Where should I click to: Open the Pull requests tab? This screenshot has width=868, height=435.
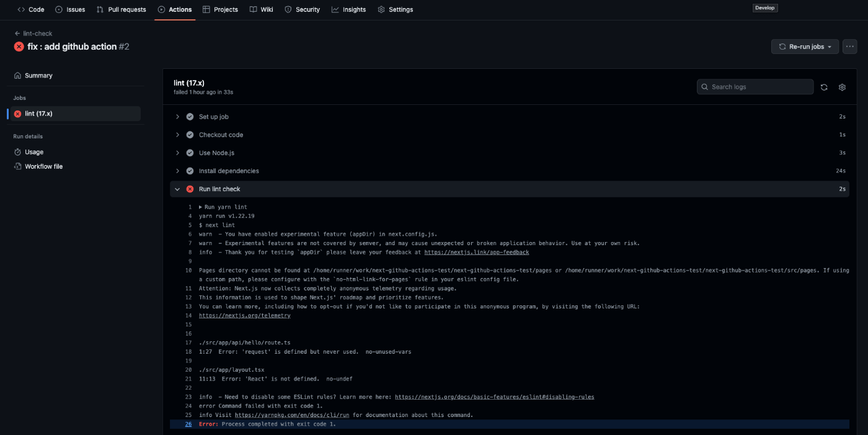pyautogui.click(x=121, y=9)
